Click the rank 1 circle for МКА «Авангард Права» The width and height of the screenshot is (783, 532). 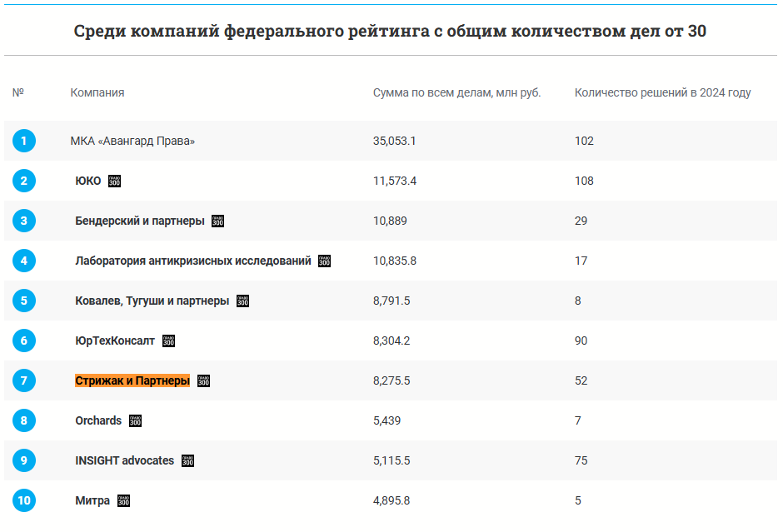(24, 141)
